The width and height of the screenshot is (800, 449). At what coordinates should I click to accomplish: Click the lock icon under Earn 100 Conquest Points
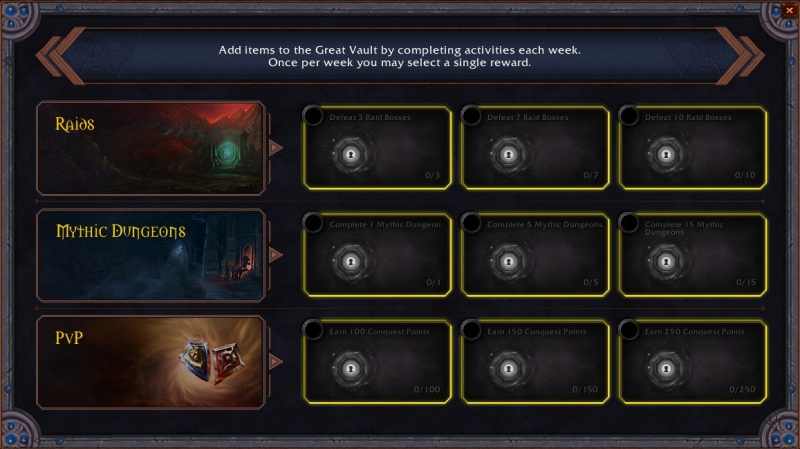[x=351, y=368]
